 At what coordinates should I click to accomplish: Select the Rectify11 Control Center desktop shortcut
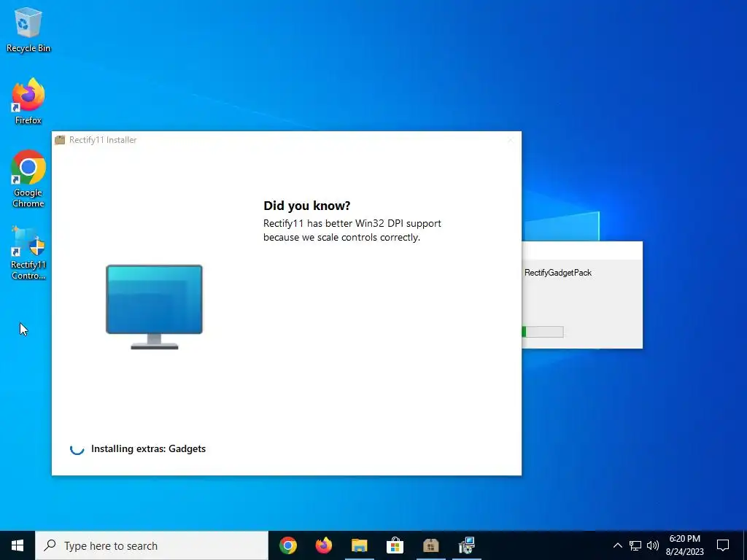[28, 253]
